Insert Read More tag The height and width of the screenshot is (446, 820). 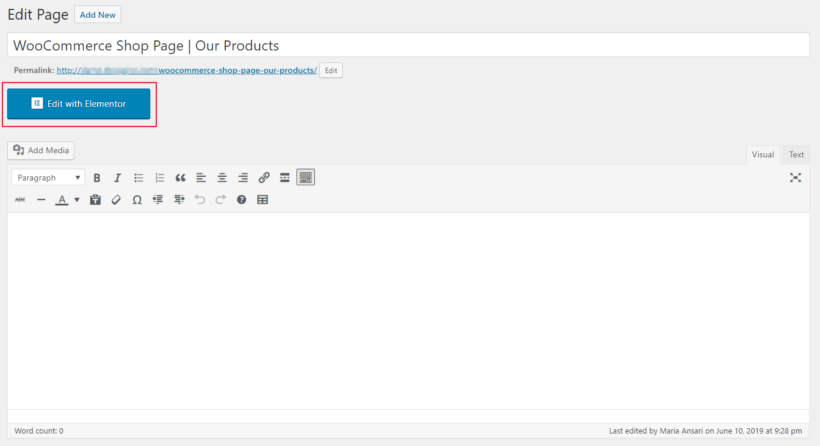(x=284, y=178)
